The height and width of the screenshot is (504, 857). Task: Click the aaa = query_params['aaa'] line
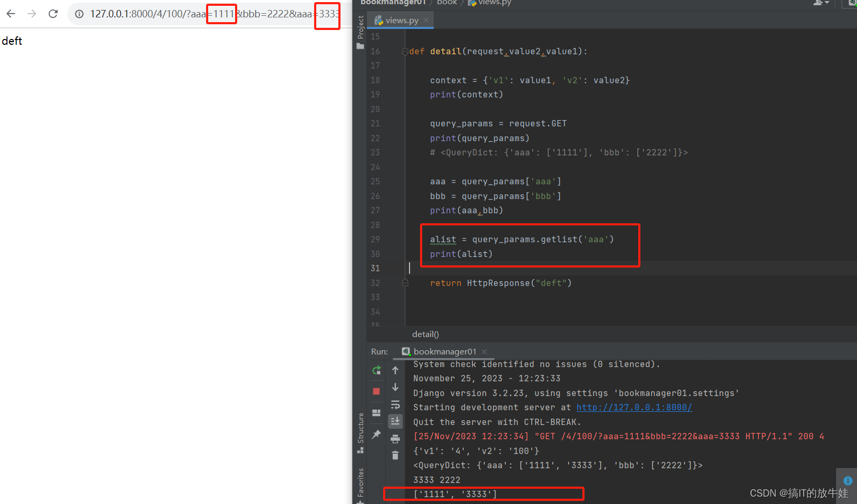(495, 182)
